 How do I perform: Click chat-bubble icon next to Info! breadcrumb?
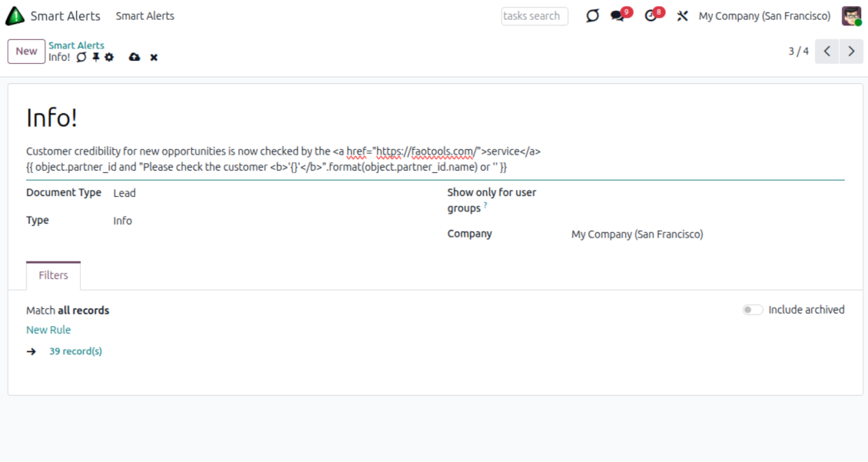pos(81,57)
